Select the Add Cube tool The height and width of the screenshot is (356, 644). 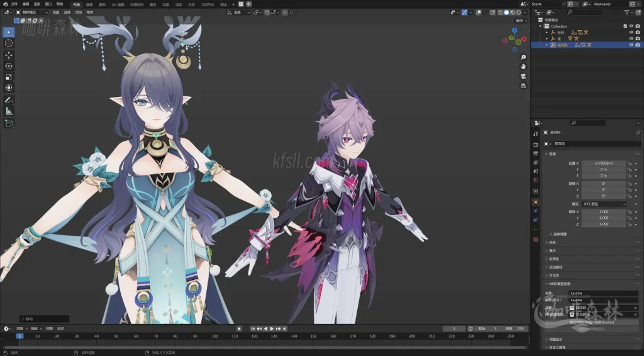coord(9,123)
